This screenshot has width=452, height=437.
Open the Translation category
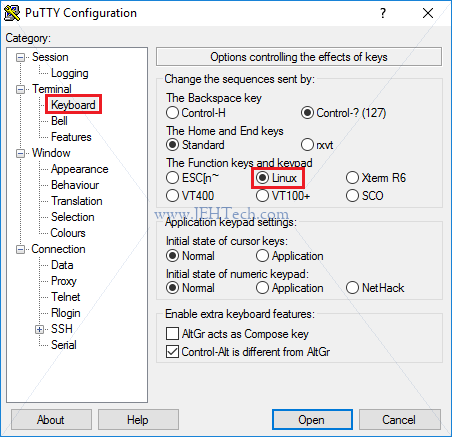point(77,201)
